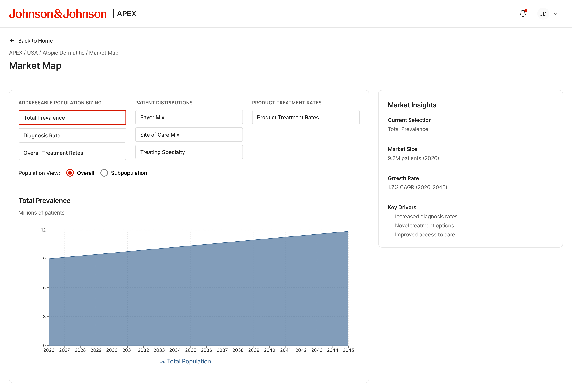Open the notifications bell icon
572x392 pixels.
click(522, 14)
